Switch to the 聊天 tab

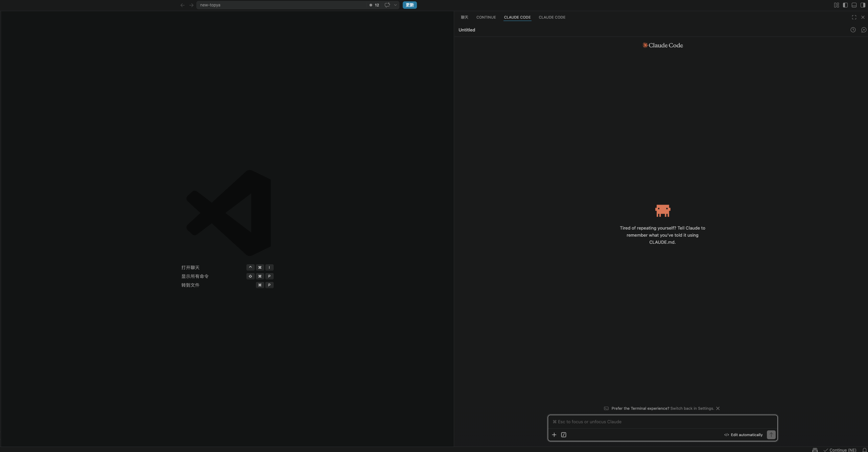click(x=465, y=17)
